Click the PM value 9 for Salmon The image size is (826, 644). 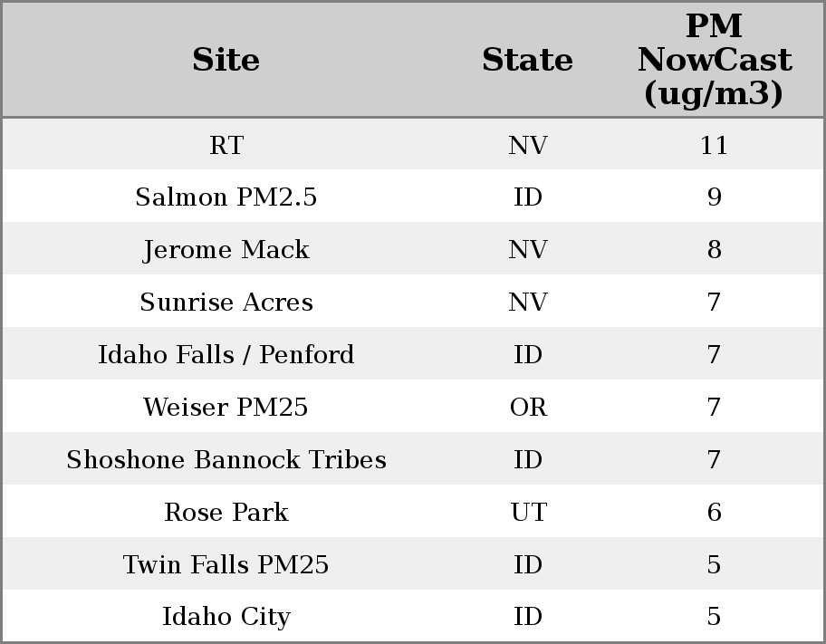click(x=714, y=197)
